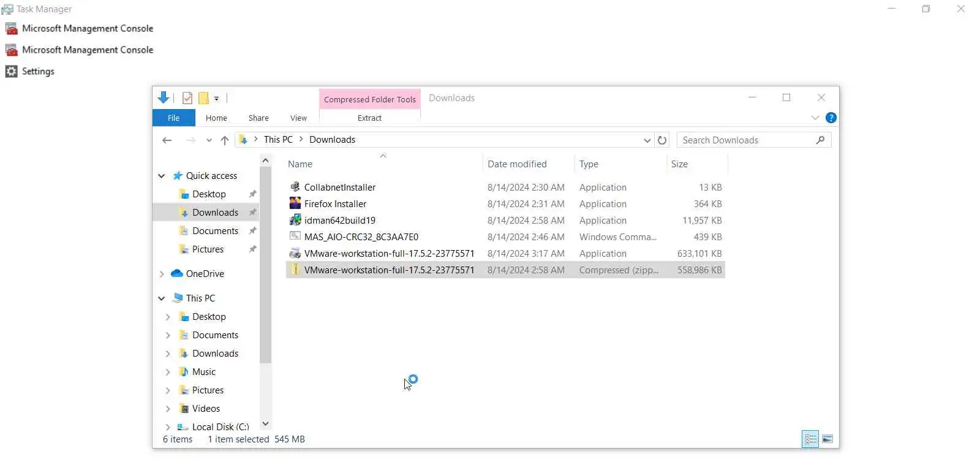
Task: Click navigation pane scrollbar down arrow
Action: 265,423
